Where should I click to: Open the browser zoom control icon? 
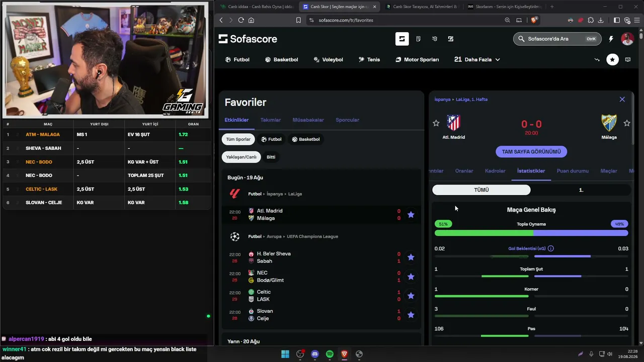(x=507, y=20)
